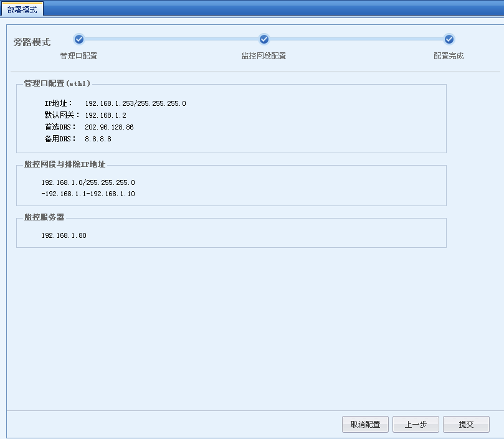
Task: Select the last blue progress circle
Action: [449, 39]
